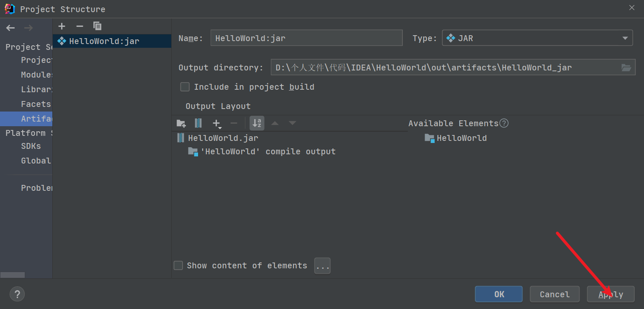The height and width of the screenshot is (309, 644).
Task: Toggle sort elements by names icon
Action: pos(257,123)
